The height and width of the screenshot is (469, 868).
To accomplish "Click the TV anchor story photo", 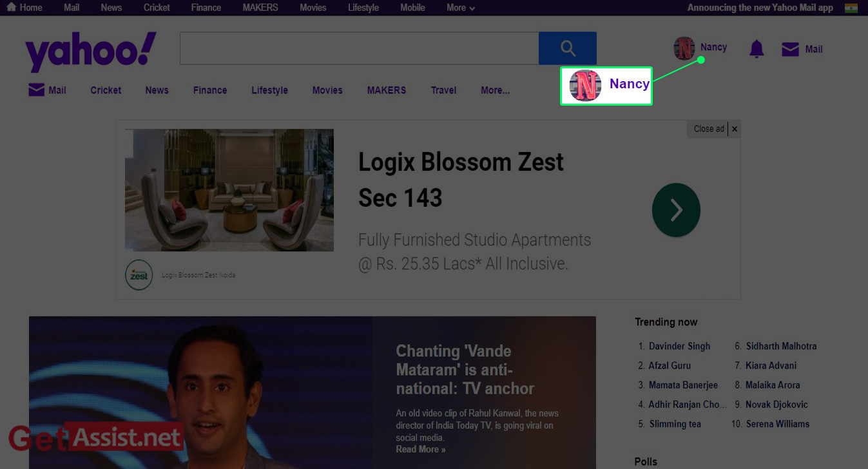I will tap(200, 392).
